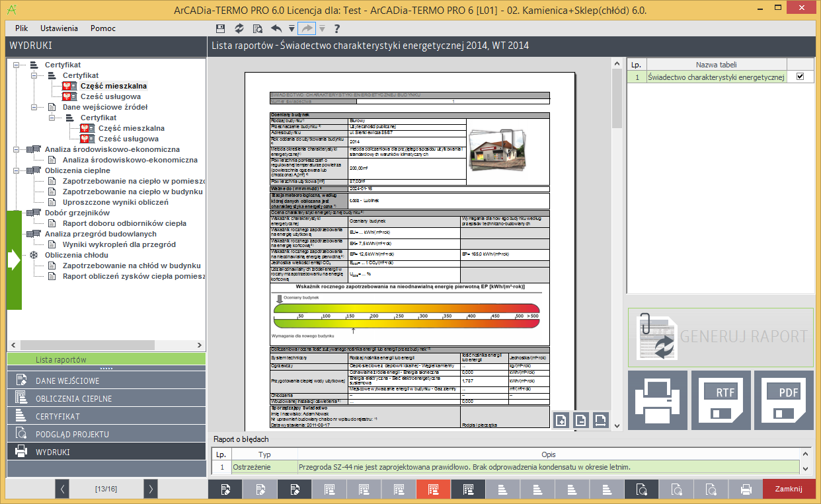The height and width of the screenshot is (504, 821).
Task: Collapse Analiza środowiskowo-ekonomiczna tree group
Action: (x=15, y=149)
